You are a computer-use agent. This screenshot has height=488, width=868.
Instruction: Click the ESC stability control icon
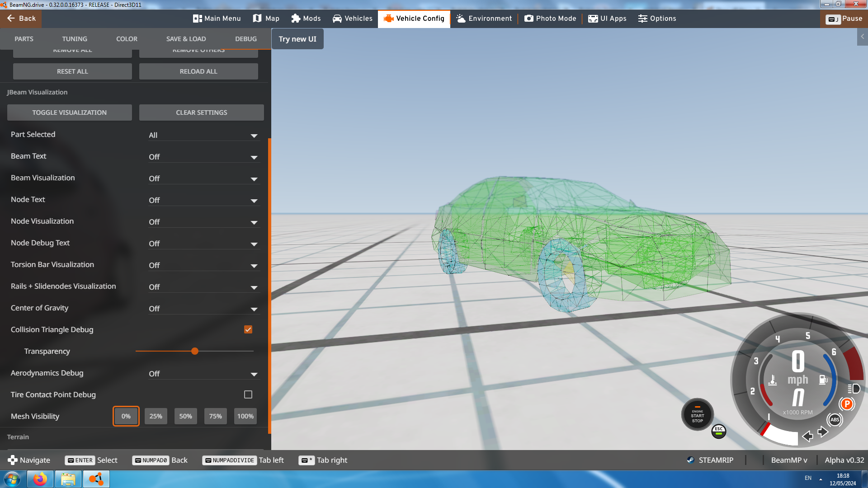pyautogui.click(x=718, y=431)
